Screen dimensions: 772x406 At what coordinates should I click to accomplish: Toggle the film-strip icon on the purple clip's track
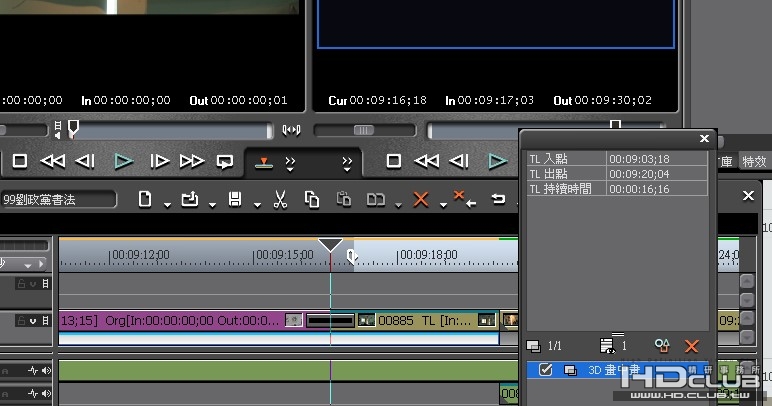(x=45, y=321)
